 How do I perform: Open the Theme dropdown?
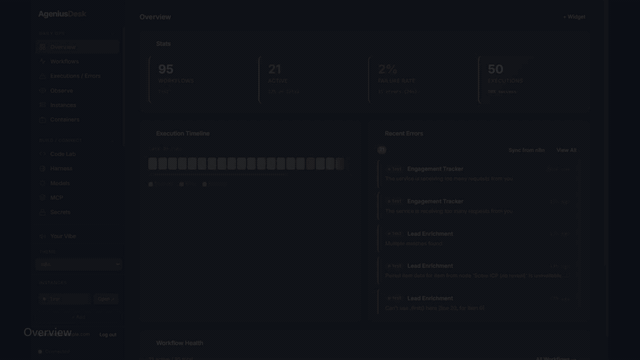click(78, 264)
